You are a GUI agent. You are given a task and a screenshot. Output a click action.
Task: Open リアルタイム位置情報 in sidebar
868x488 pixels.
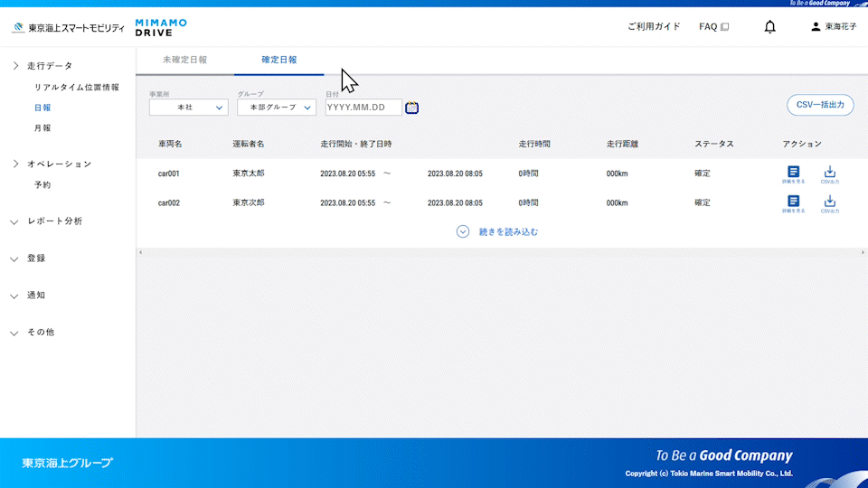[x=76, y=88]
